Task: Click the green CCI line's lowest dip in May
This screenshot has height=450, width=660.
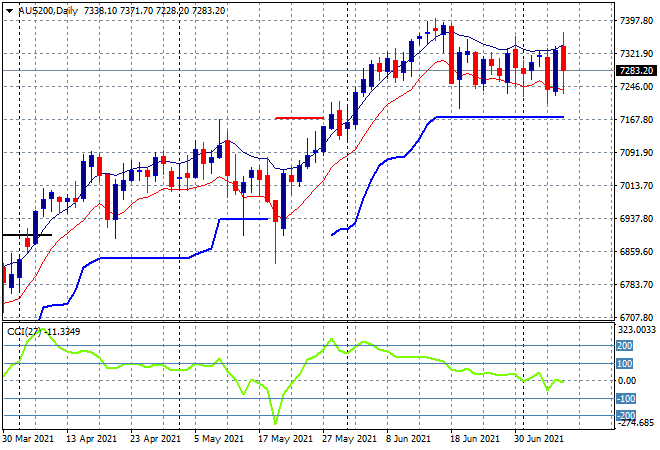Action: tap(276, 422)
